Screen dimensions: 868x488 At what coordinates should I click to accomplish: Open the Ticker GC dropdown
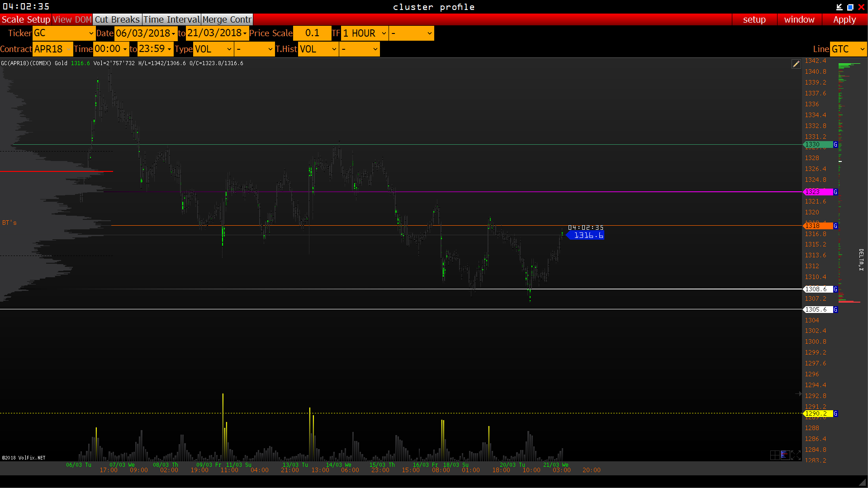(x=64, y=33)
